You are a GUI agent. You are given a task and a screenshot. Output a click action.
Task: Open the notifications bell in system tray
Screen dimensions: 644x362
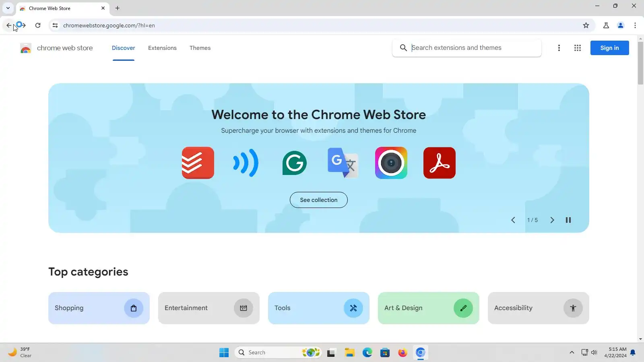click(x=633, y=353)
